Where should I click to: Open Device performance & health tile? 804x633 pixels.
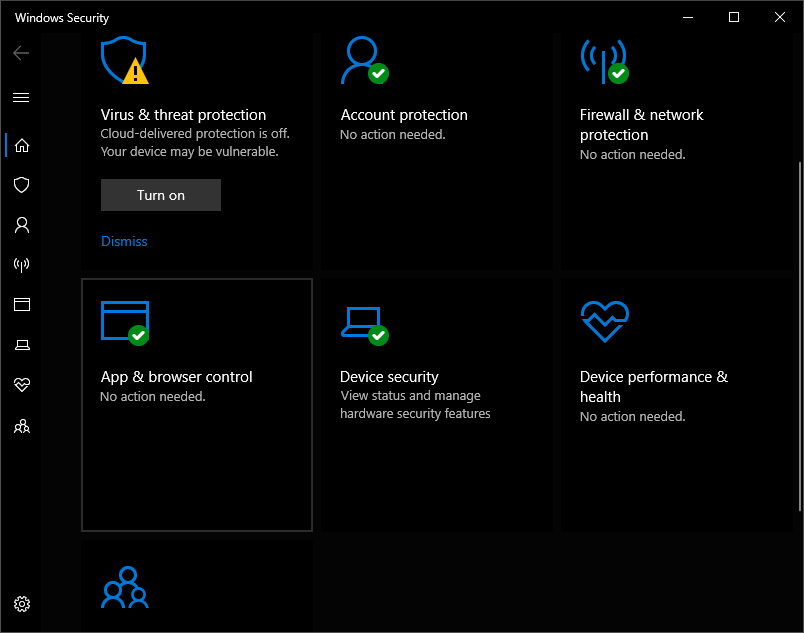pyautogui.click(x=676, y=405)
